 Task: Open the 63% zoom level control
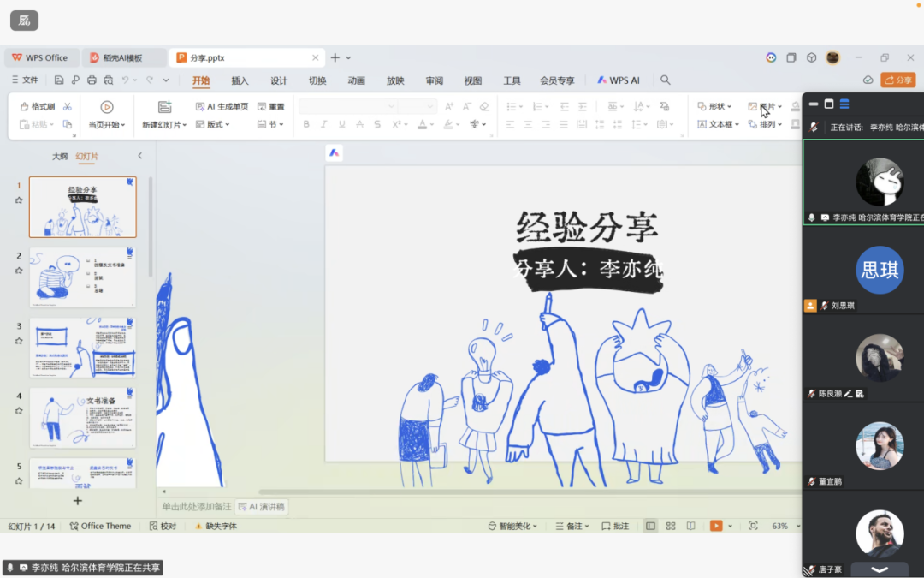pyautogui.click(x=779, y=526)
